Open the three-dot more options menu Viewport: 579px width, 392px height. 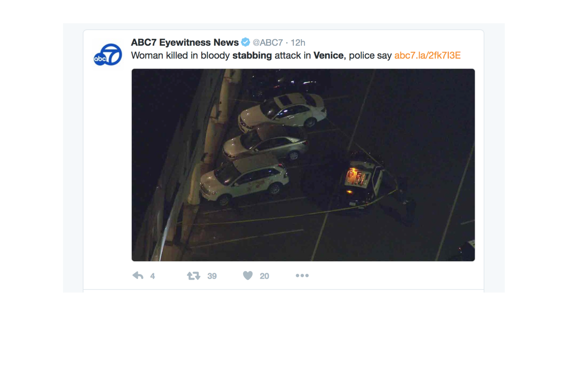click(x=302, y=275)
